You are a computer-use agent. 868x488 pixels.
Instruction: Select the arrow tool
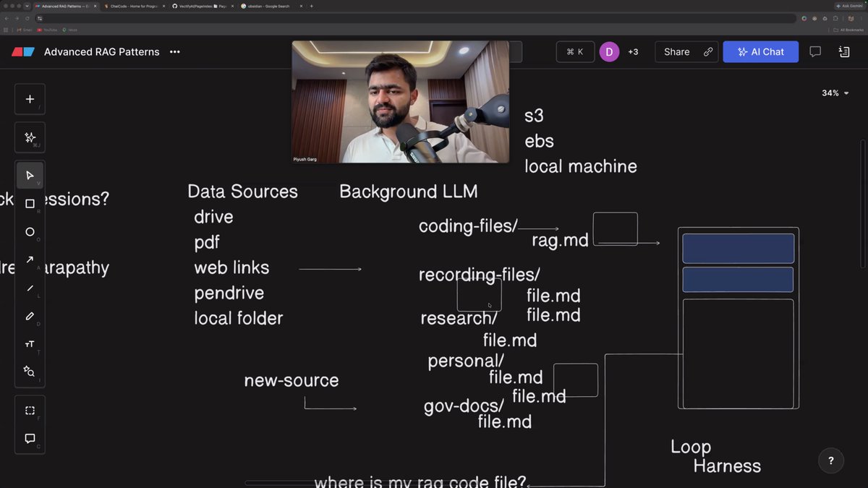coord(30,260)
